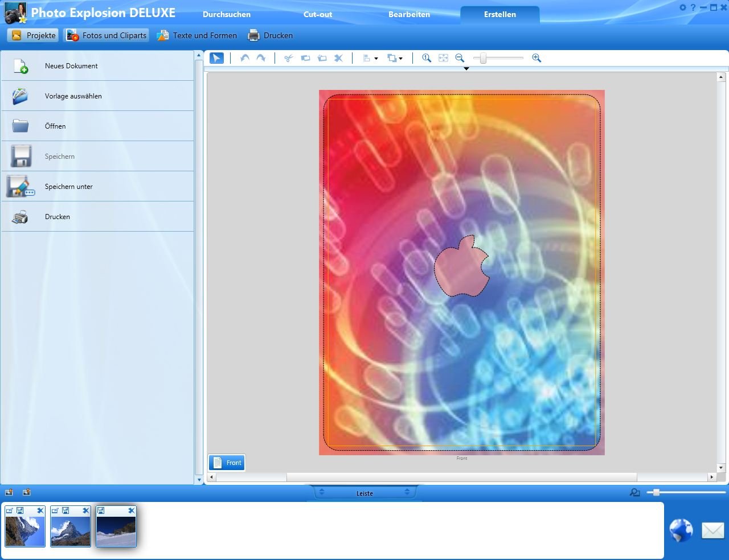This screenshot has height=560, width=729.
Task: Click the help question mark icon
Action: coord(693,7)
